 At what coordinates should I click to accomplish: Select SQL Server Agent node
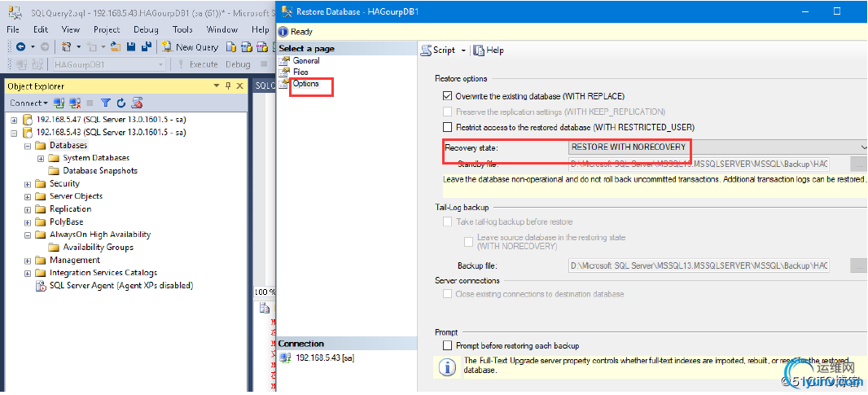[x=121, y=286]
